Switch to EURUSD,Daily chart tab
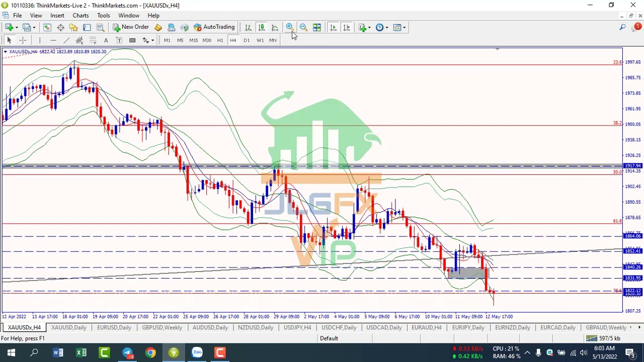The image size is (644, 362). tap(114, 328)
